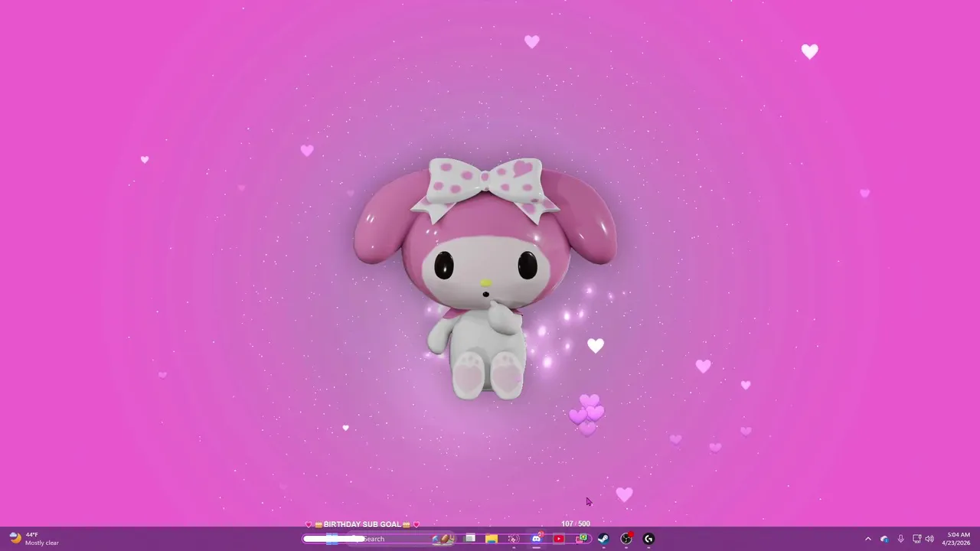Screen dimensions: 980x551
Task: Open Discord from the taskbar
Action: pos(536,539)
